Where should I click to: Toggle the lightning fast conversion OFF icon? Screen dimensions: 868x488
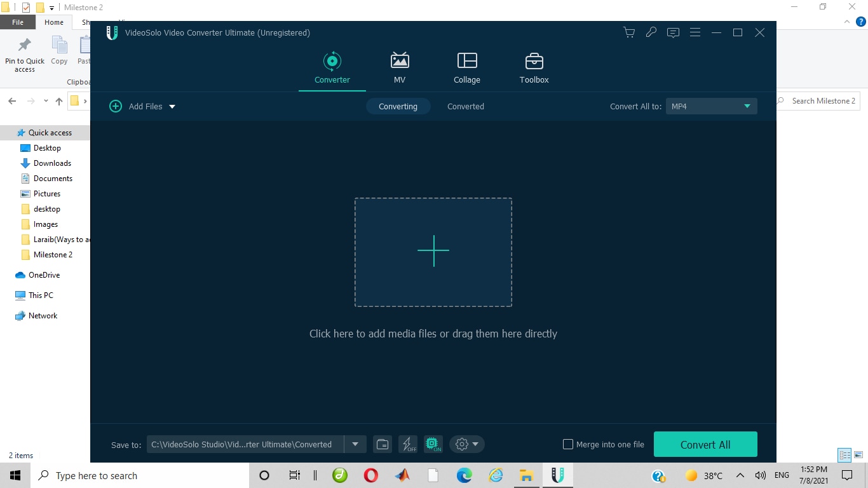coord(408,444)
